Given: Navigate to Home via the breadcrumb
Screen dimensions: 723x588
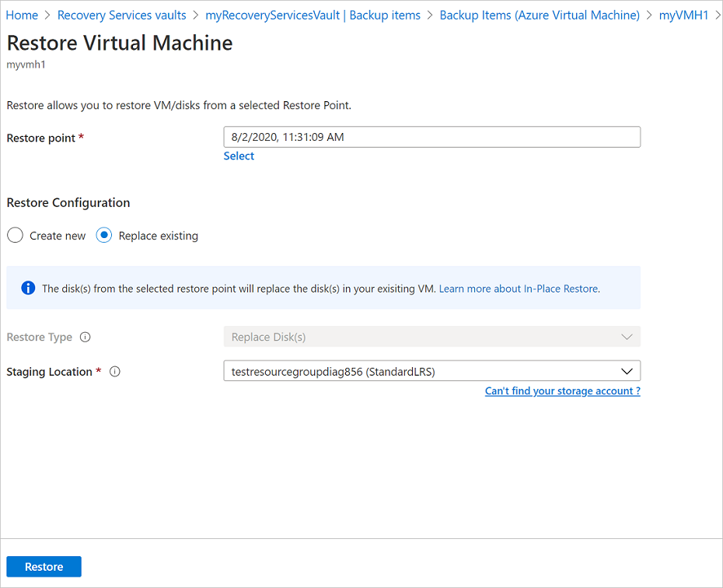Looking at the screenshot, I should click(x=22, y=14).
